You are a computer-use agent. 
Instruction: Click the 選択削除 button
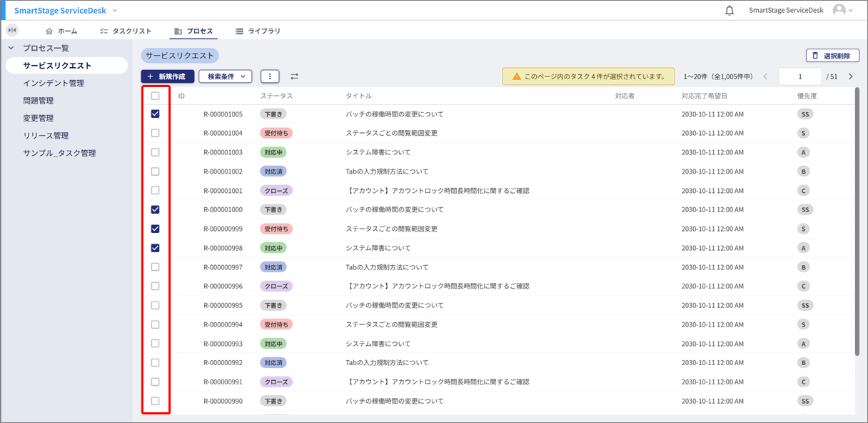pyautogui.click(x=832, y=56)
